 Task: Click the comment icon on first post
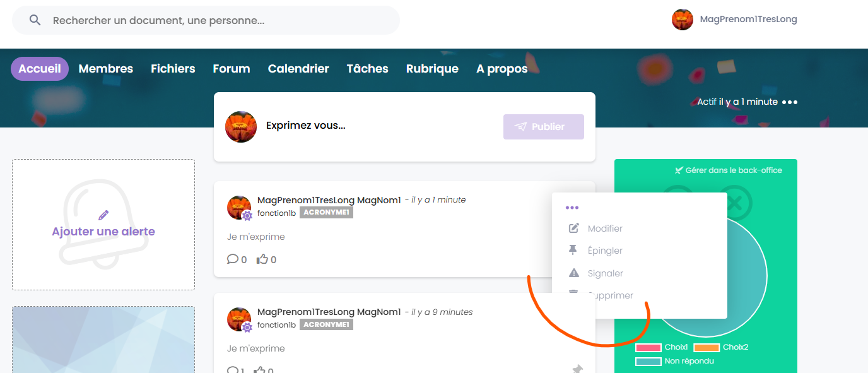pyautogui.click(x=233, y=259)
